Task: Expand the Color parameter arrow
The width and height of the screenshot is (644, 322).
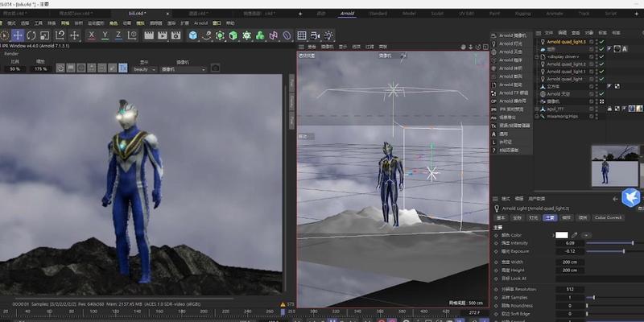Action: [x=553, y=235]
